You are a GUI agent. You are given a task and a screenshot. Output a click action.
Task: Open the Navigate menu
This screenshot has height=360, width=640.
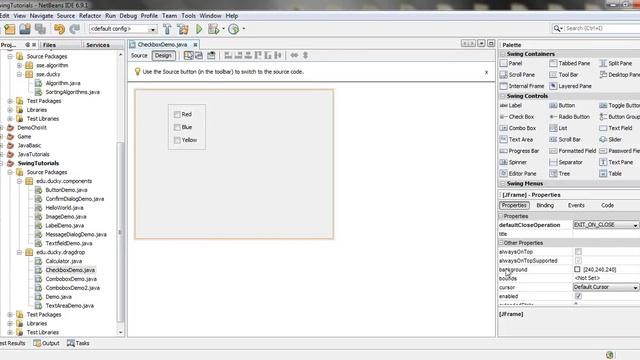[41, 16]
